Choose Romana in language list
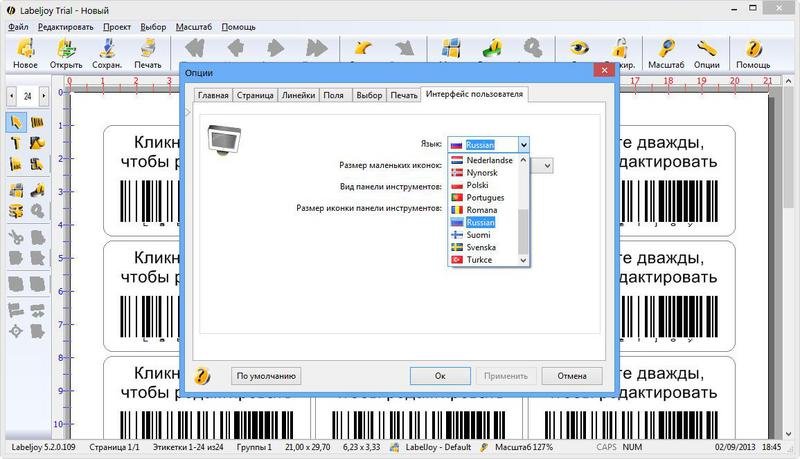The height and width of the screenshot is (459, 800). pos(484,210)
